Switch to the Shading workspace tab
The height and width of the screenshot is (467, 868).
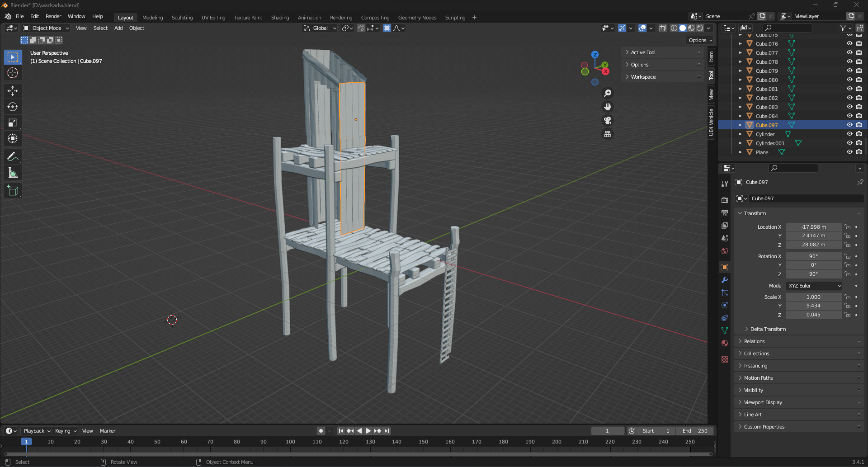pos(280,18)
